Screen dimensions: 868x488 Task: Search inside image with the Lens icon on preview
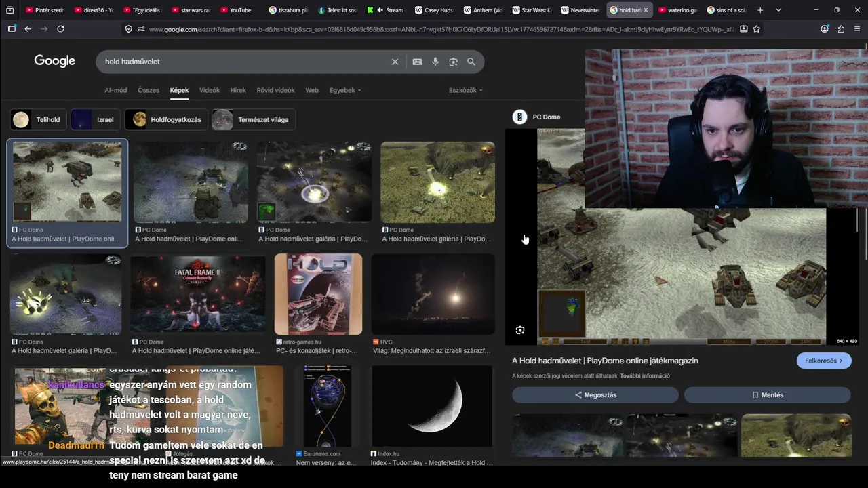[520, 331]
